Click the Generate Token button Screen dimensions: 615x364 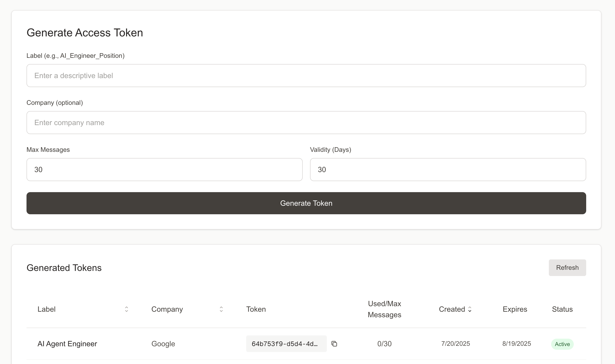(306, 203)
